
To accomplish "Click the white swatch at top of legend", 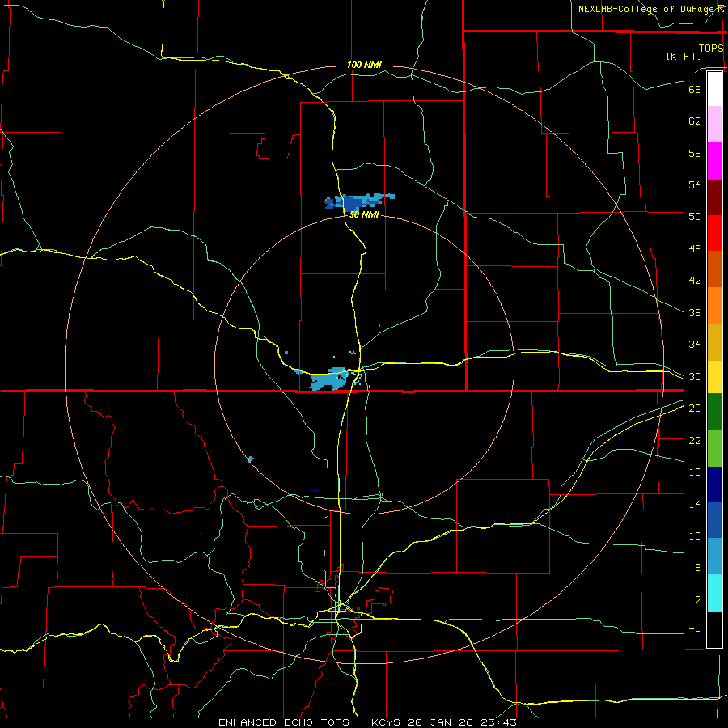I will pyautogui.click(x=714, y=89).
